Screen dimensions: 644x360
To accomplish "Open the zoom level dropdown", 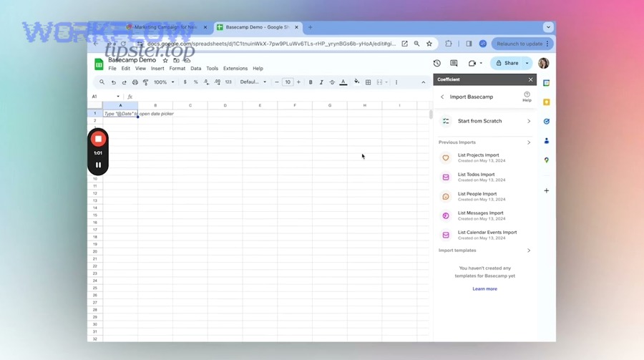I will [x=164, y=82].
